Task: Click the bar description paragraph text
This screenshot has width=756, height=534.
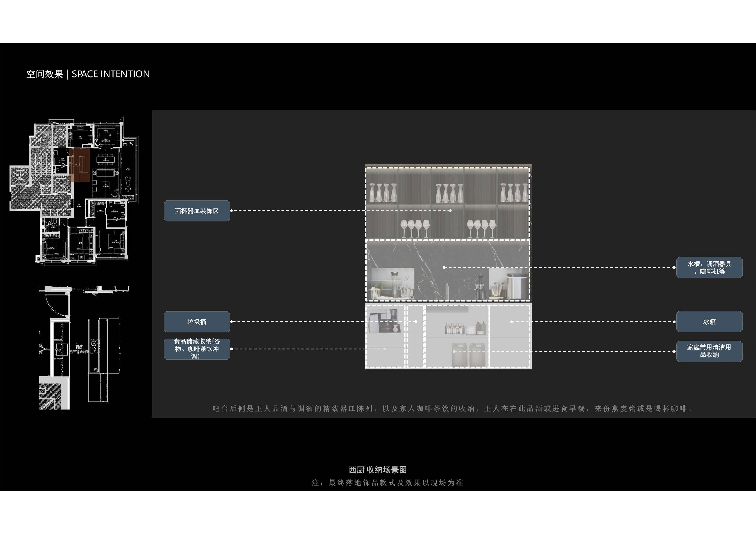Action: pos(453,409)
